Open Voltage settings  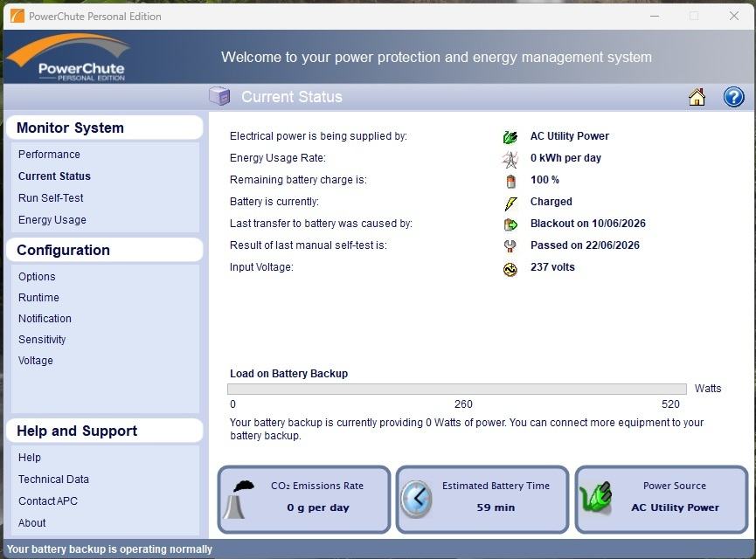[x=36, y=361]
